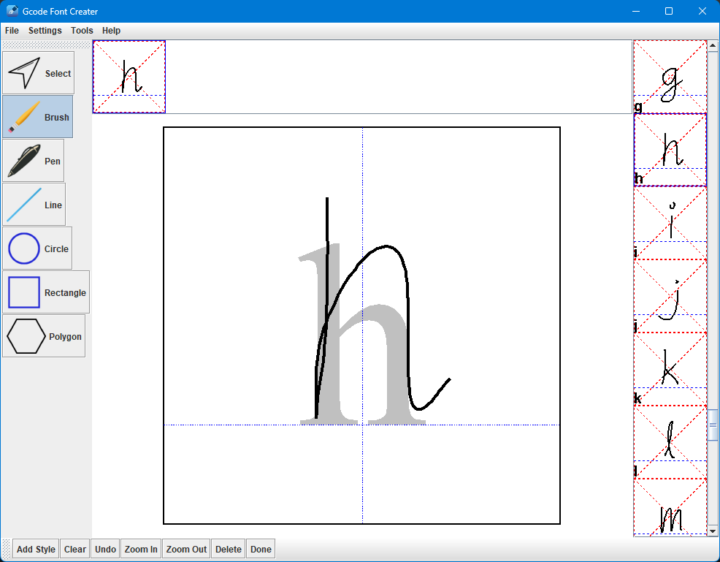720x562 pixels.
Task: Select the 'h' style preview above the canvas
Action: tap(129, 77)
